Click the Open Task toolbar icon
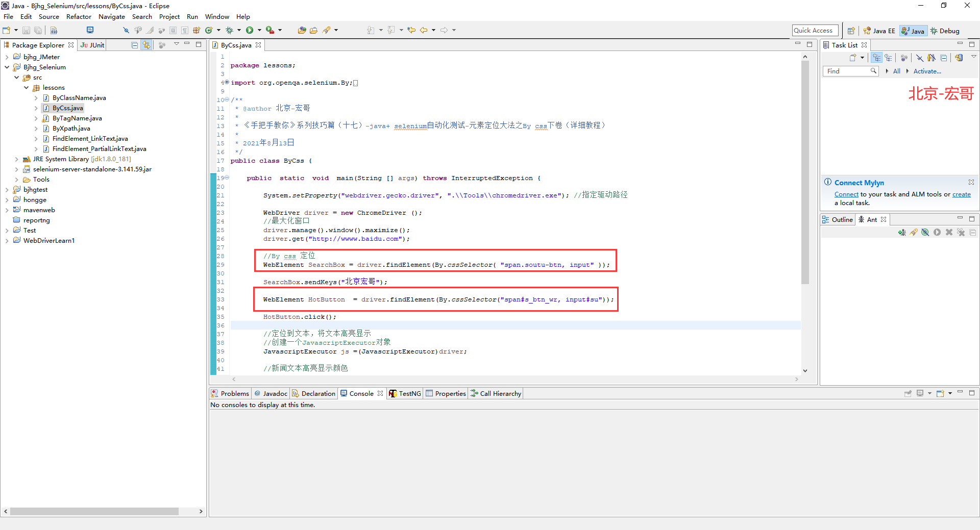 tap(313, 31)
